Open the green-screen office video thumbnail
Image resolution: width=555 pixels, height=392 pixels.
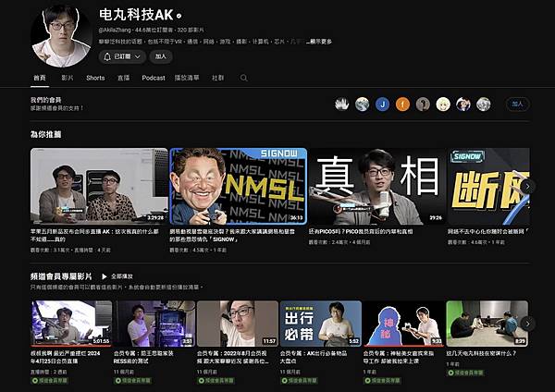[487, 324]
